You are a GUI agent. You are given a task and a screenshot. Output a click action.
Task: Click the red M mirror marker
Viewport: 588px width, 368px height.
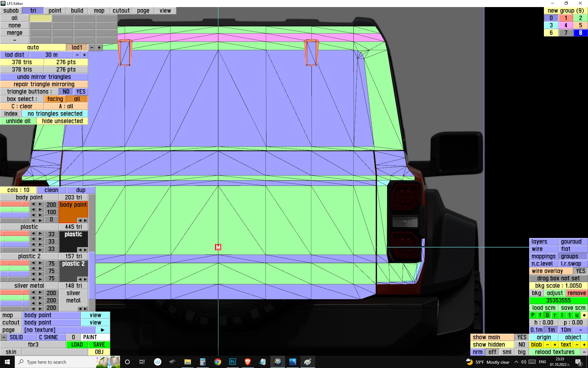[x=218, y=247]
